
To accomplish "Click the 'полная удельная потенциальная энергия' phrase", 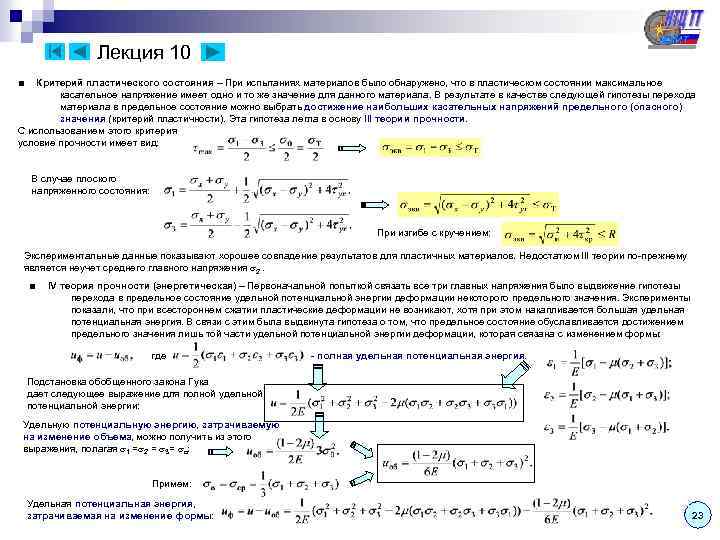I will (x=421, y=356).
